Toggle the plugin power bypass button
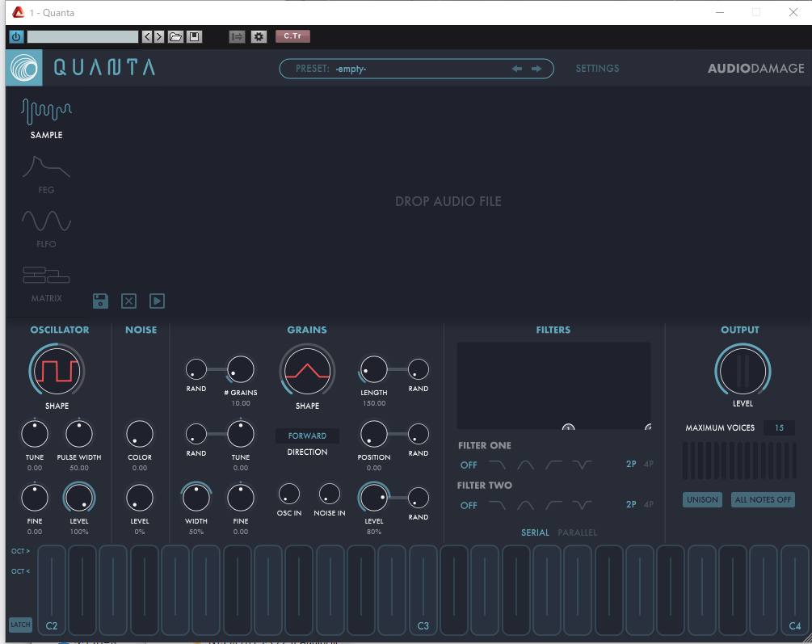812x644 pixels. pyautogui.click(x=16, y=37)
